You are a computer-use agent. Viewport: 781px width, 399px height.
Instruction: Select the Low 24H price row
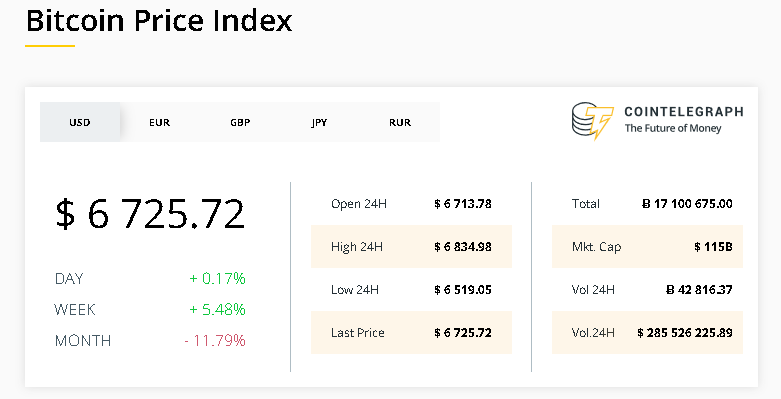pyautogui.click(x=411, y=289)
